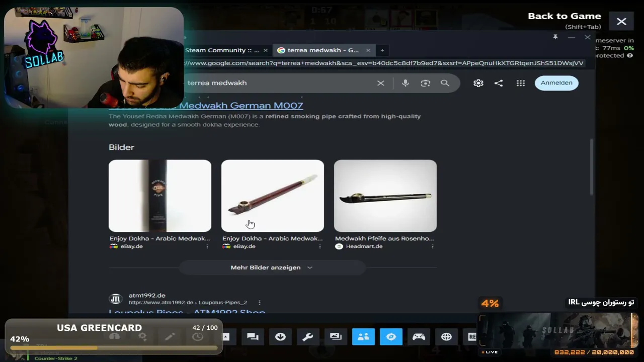Open the globe web browser icon
The width and height of the screenshot is (644, 362).
coord(446,337)
